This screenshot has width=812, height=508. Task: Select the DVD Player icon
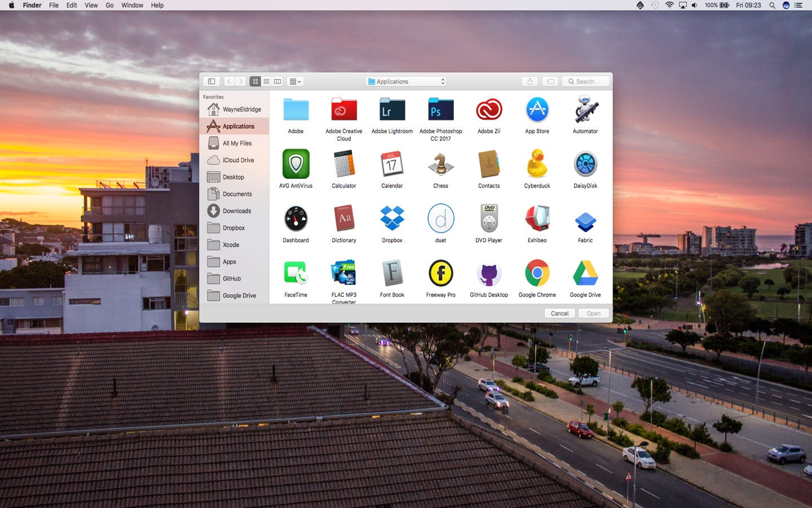tap(489, 218)
